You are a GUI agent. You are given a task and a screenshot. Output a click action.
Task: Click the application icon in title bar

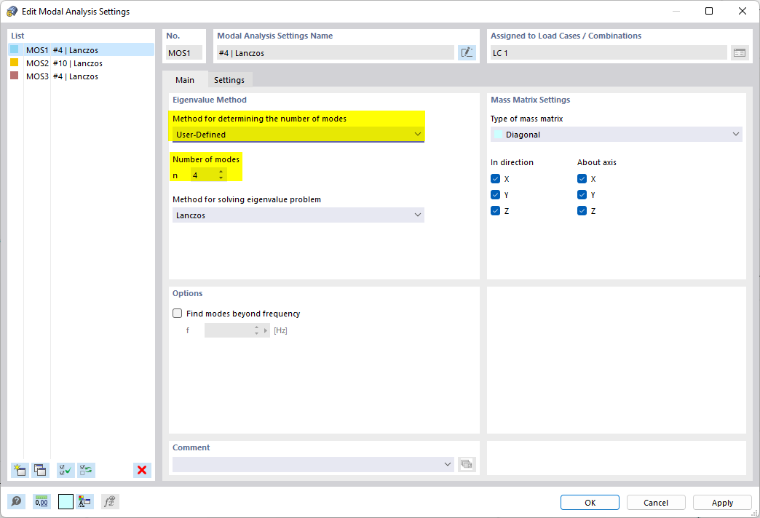[12, 11]
